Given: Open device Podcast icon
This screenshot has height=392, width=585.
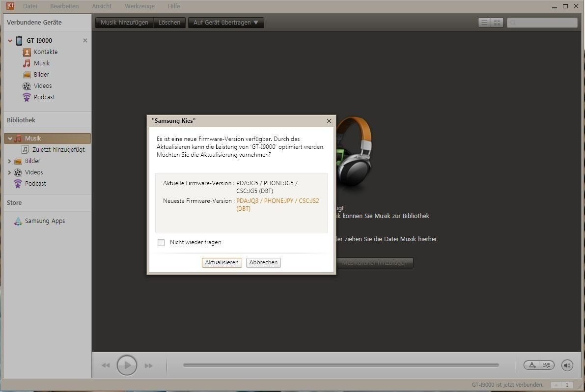Looking at the screenshot, I should pos(27,97).
